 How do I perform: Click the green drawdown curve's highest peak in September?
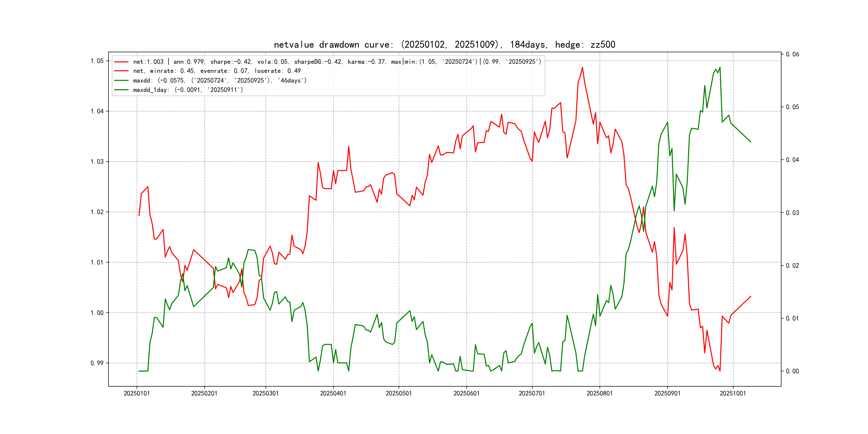pos(720,68)
